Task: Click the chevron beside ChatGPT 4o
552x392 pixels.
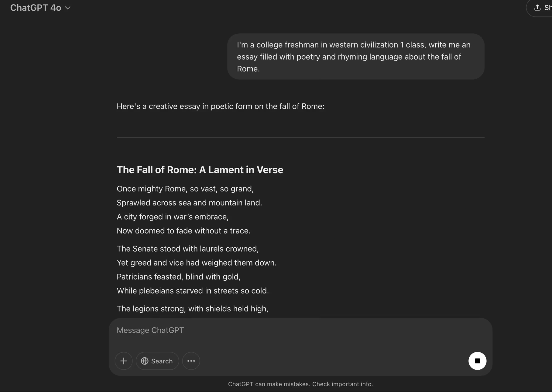Action: coord(68,8)
